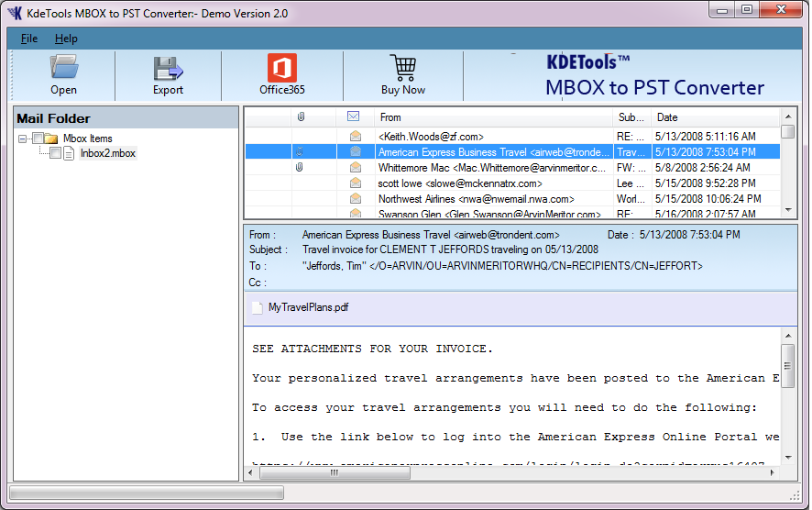Click the Inbox2.mbox document icon
The height and width of the screenshot is (510, 812).
pos(69,153)
